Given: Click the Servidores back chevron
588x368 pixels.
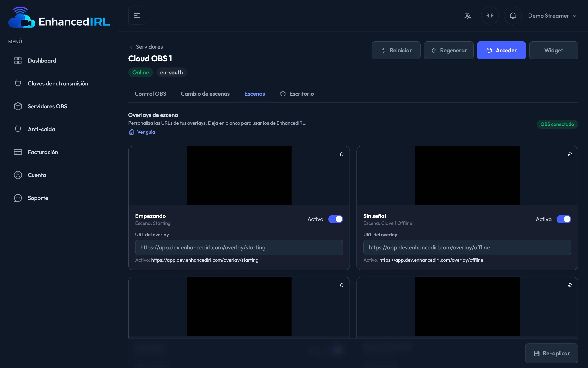Looking at the screenshot, I should pos(131,47).
